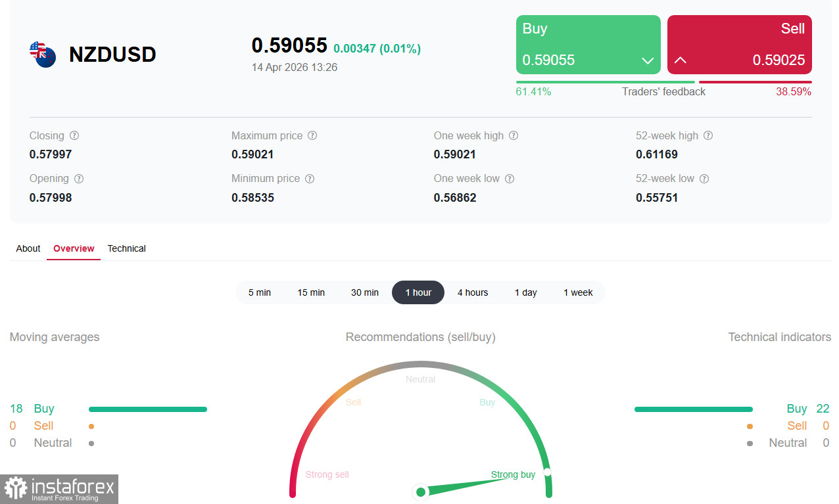Click the timestamp 14 Apr 2026 13:26
The height and width of the screenshot is (504, 839).
tap(295, 67)
